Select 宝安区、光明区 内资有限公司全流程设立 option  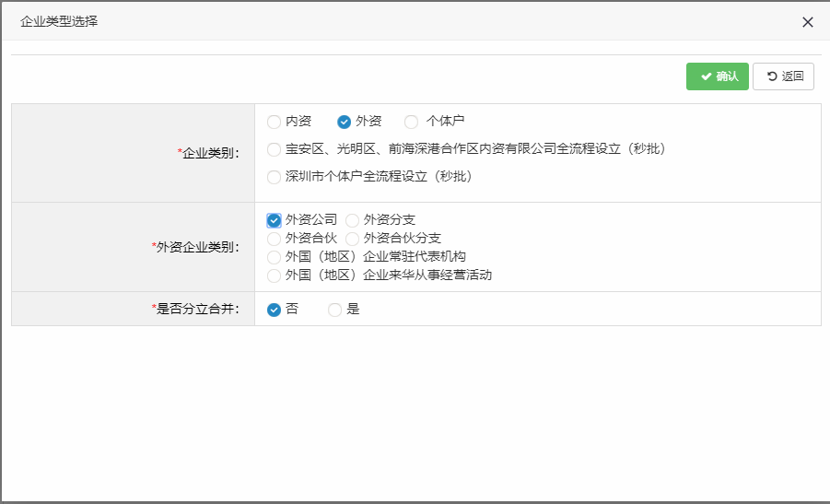(274, 149)
